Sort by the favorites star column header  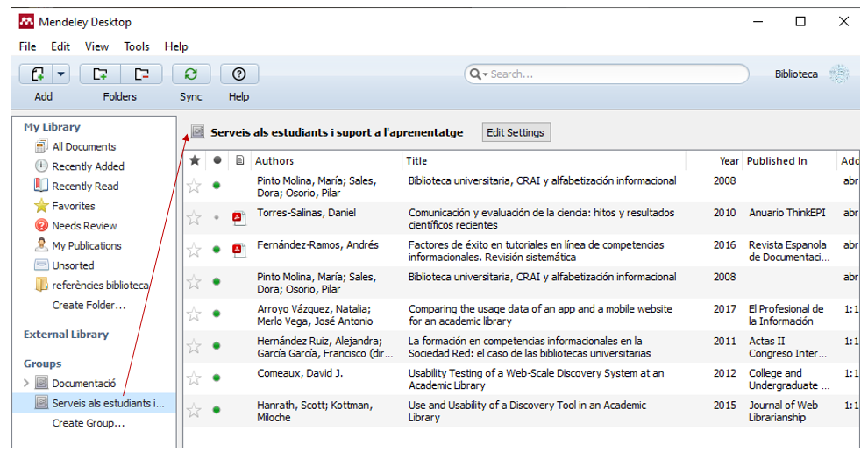(x=195, y=160)
